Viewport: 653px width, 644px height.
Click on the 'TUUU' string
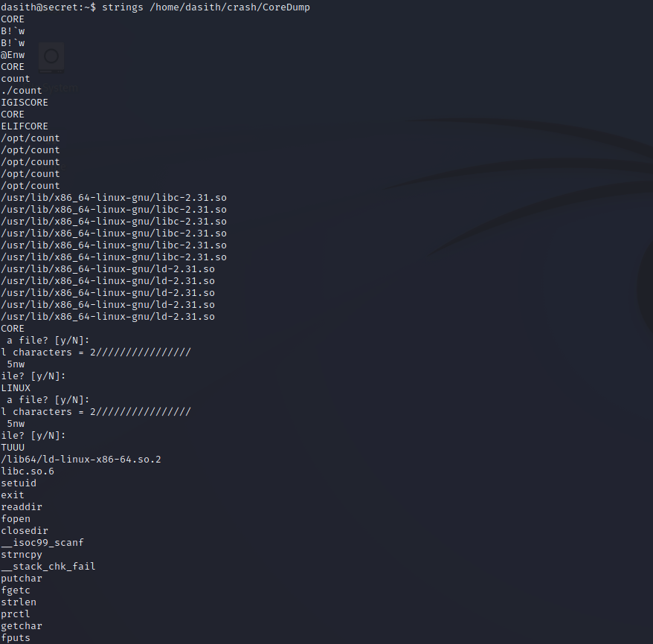(13, 447)
